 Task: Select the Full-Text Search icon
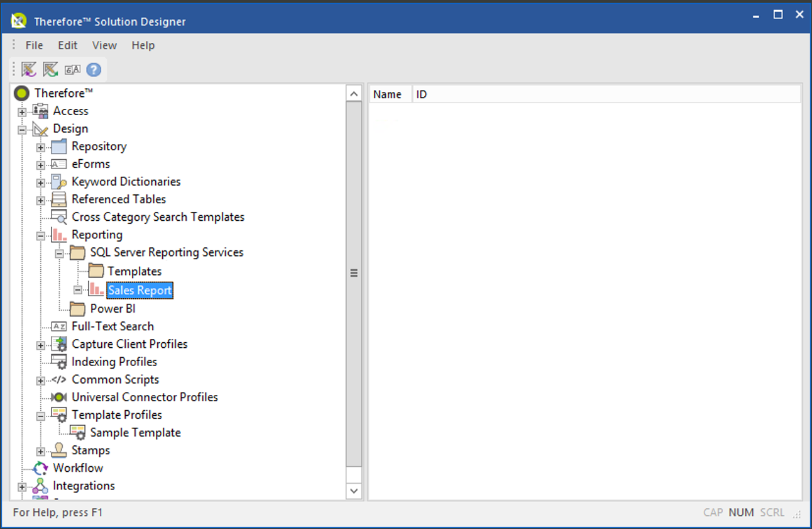click(58, 326)
